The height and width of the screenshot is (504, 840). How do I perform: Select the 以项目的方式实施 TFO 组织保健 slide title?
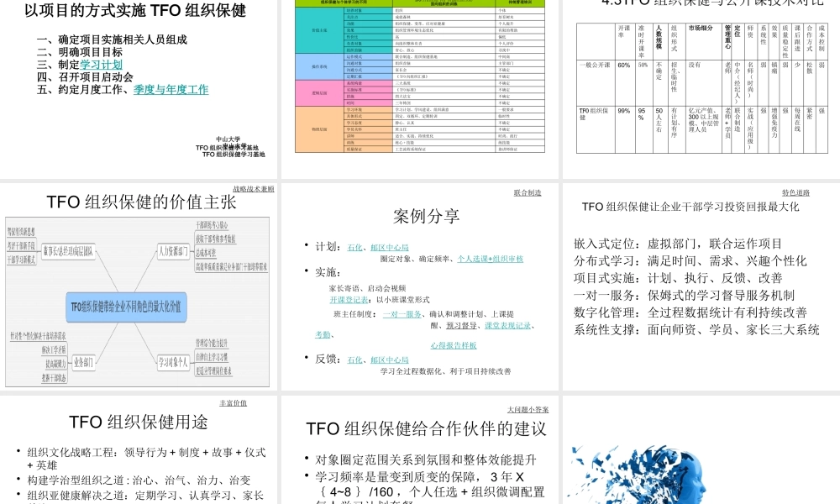[x=135, y=11]
